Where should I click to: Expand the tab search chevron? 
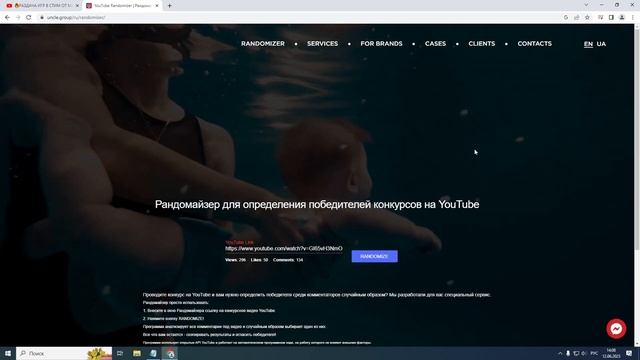(x=586, y=5)
